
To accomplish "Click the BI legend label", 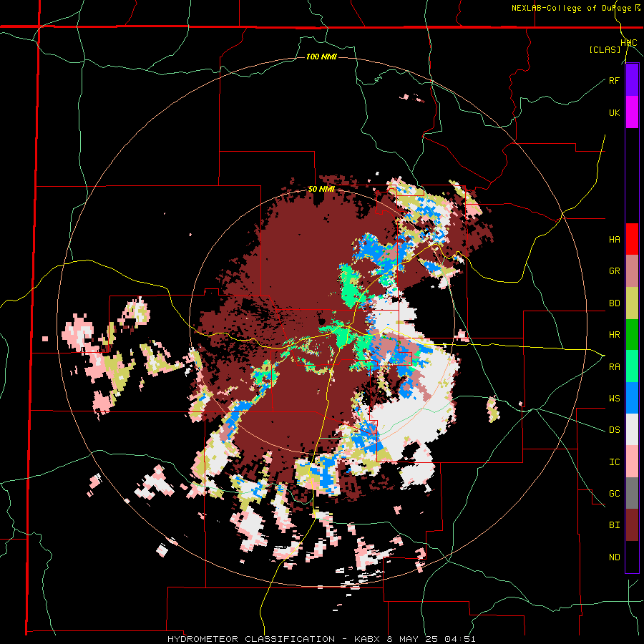I will click(x=614, y=525).
